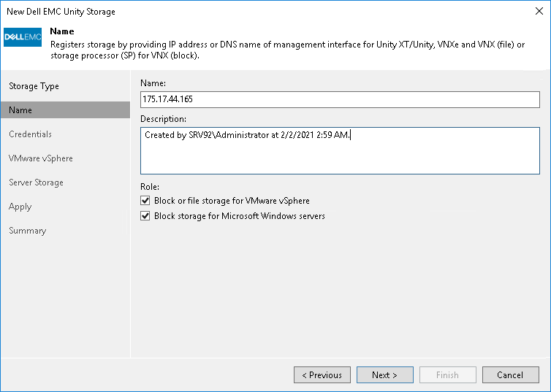Click the Role label text

click(x=148, y=187)
